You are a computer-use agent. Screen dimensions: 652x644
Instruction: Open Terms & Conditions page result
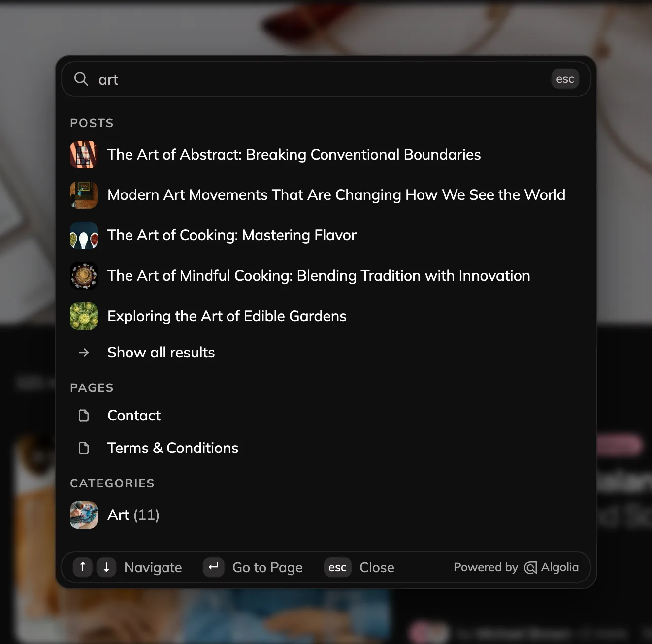click(x=173, y=448)
